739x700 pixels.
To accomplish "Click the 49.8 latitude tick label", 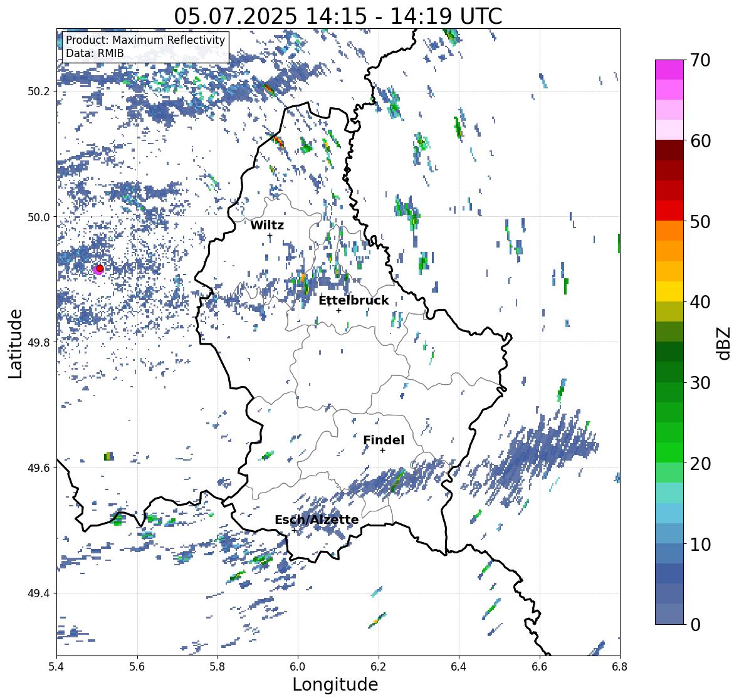I will tap(39, 342).
